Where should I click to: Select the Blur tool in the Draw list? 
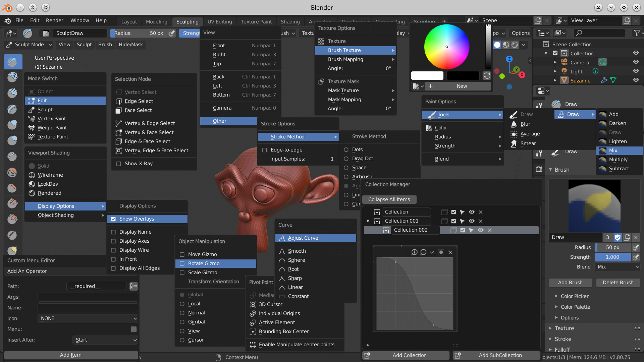(525, 124)
